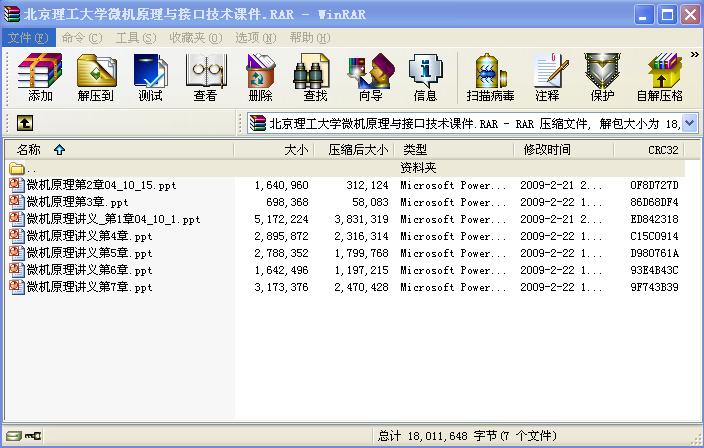Open the 命令(C) menu
This screenshot has height=448, width=704.
point(82,38)
